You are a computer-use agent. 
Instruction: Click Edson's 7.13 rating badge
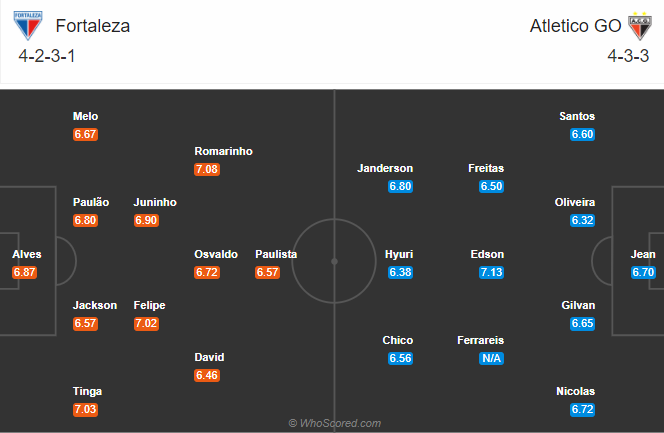pos(491,272)
